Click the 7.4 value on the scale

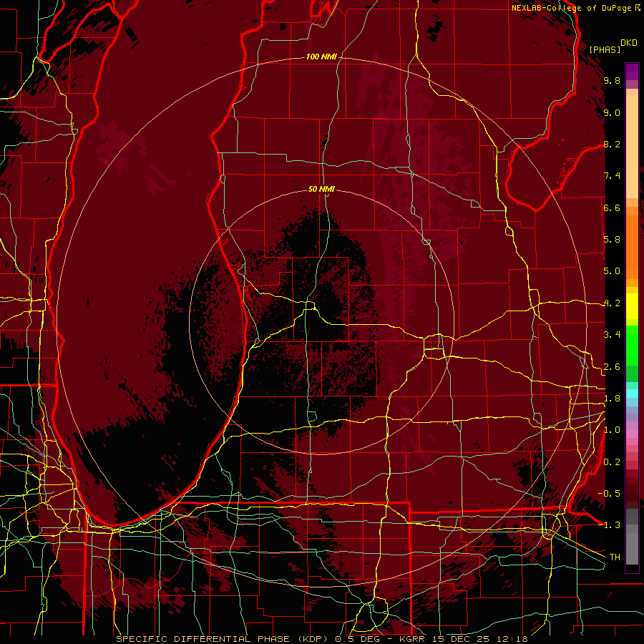[612, 176]
